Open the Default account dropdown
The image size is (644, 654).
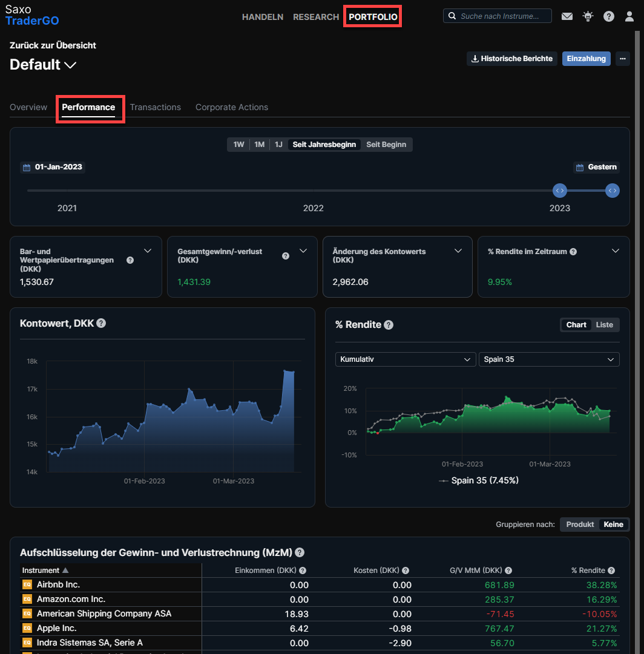point(43,65)
